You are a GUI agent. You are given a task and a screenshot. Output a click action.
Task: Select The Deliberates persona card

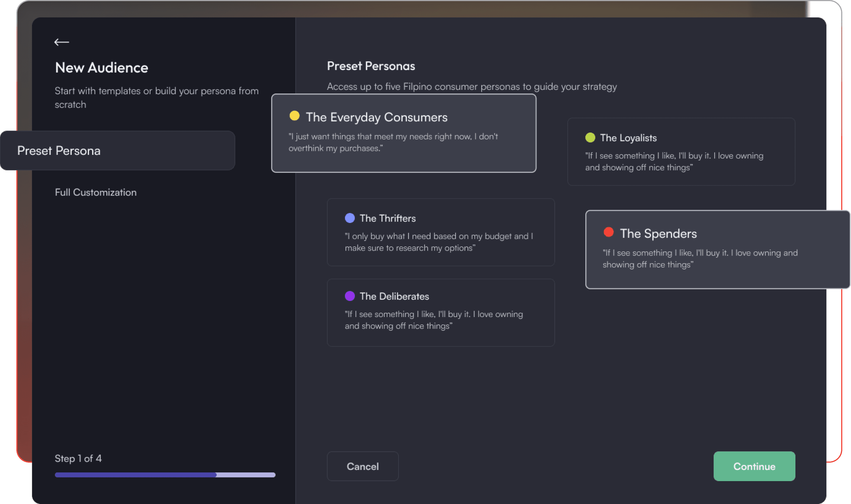tap(440, 312)
